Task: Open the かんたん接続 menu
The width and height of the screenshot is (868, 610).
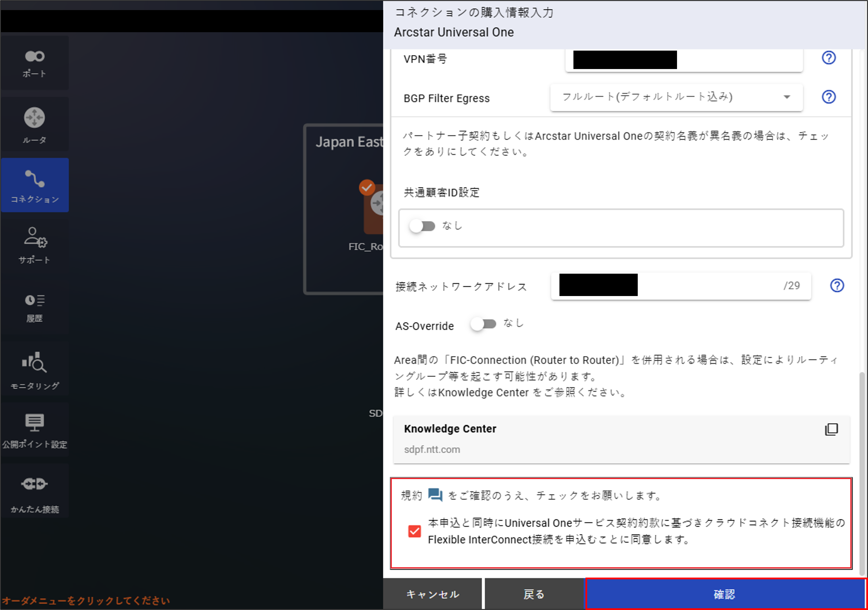Action: point(34,491)
